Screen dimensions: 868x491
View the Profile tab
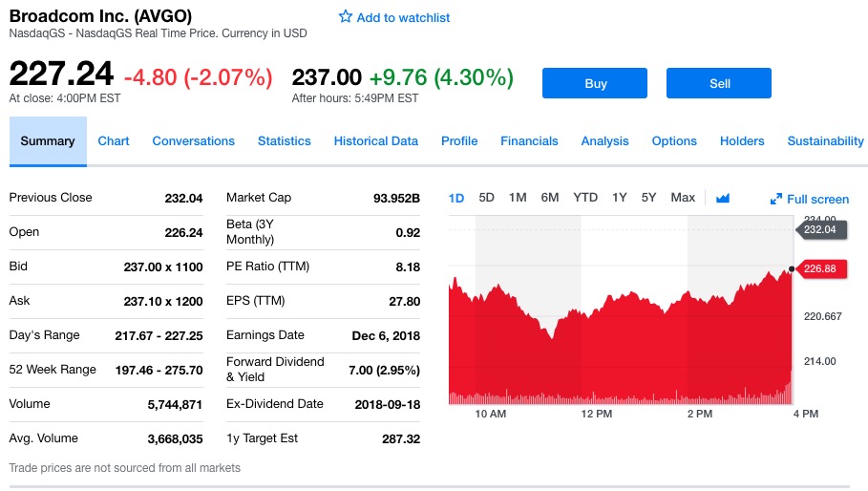459,141
